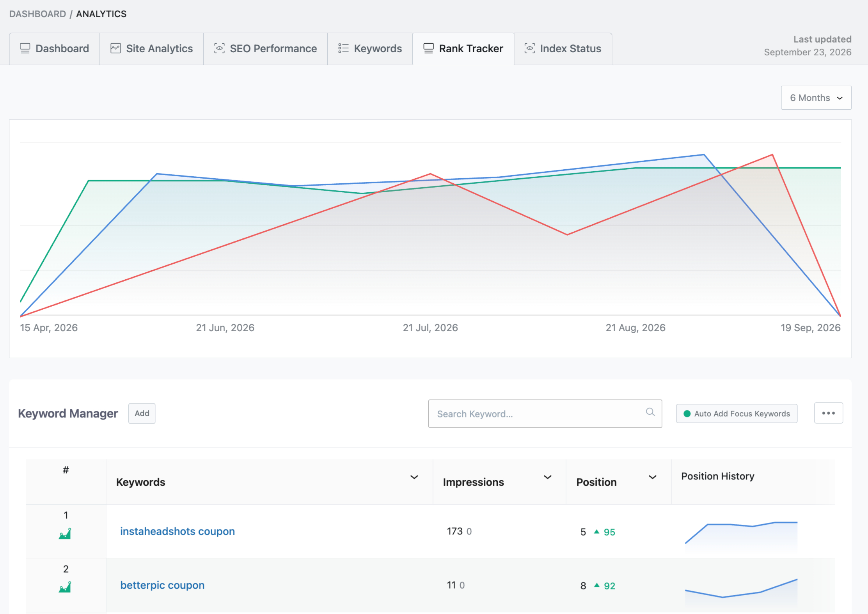The width and height of the screenshot is (868, 614).
Task: Open the 6 Months time range dropdown
Action: [x=816, y=98]
